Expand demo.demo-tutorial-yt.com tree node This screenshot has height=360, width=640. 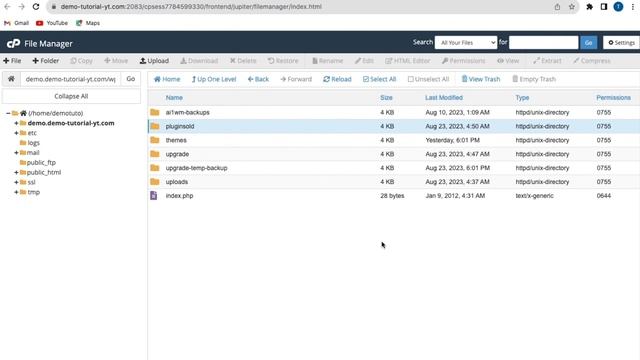pos(16,123)
